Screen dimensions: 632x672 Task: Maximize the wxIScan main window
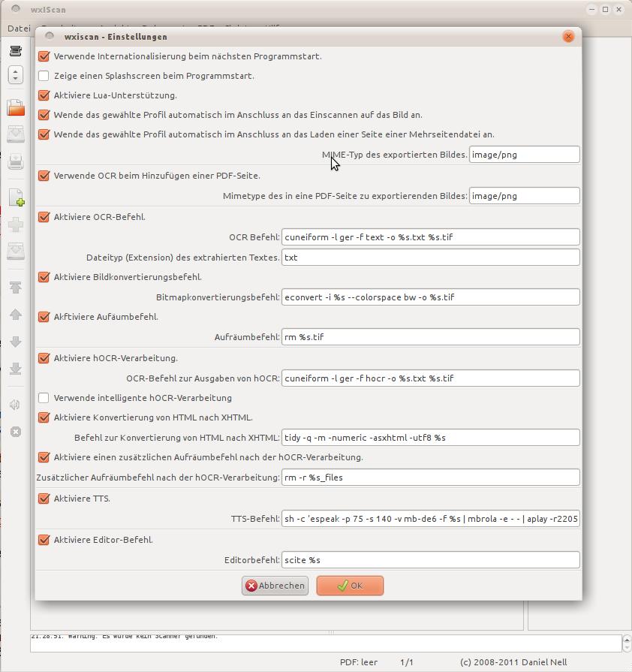pyautogui.click(x=606, y=10)
